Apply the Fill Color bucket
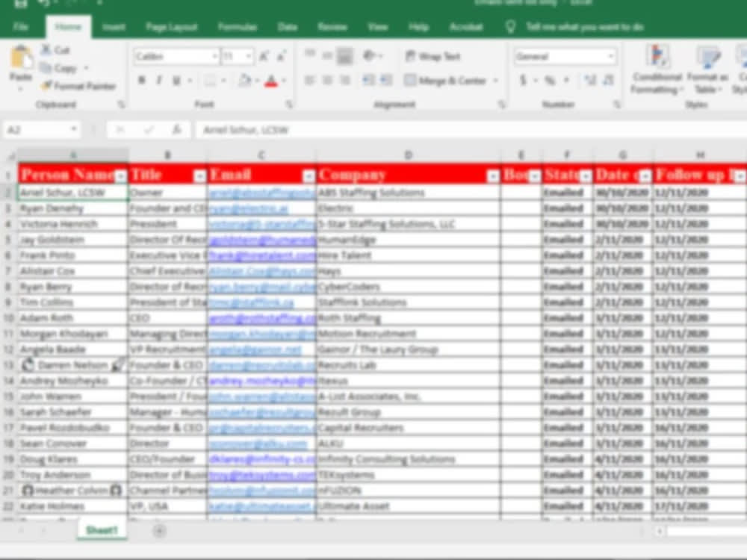 [x=244, y=81]
